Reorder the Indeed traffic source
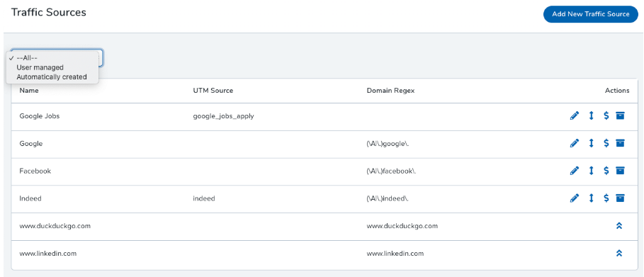The width and height of the screenshot is (644, 277). tap(592, 198)
